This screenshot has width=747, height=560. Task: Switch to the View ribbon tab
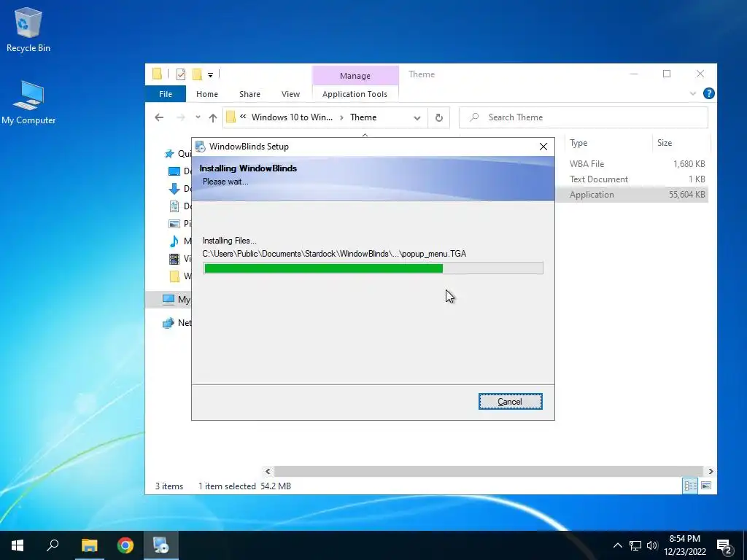290,94
